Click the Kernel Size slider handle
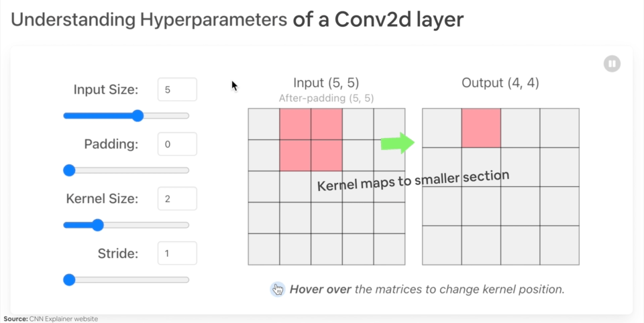644x323 pixels. coord(98,225)
